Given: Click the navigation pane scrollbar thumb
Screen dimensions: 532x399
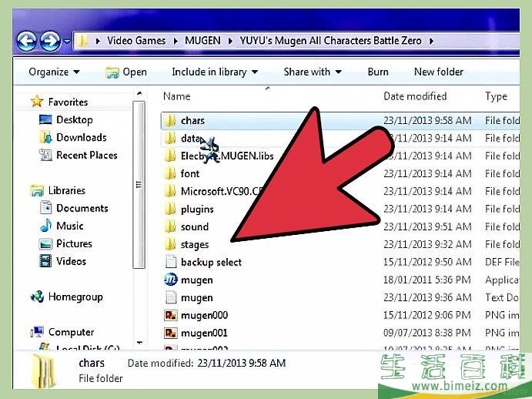Looking at the screenshot, I should click(139, 185).
